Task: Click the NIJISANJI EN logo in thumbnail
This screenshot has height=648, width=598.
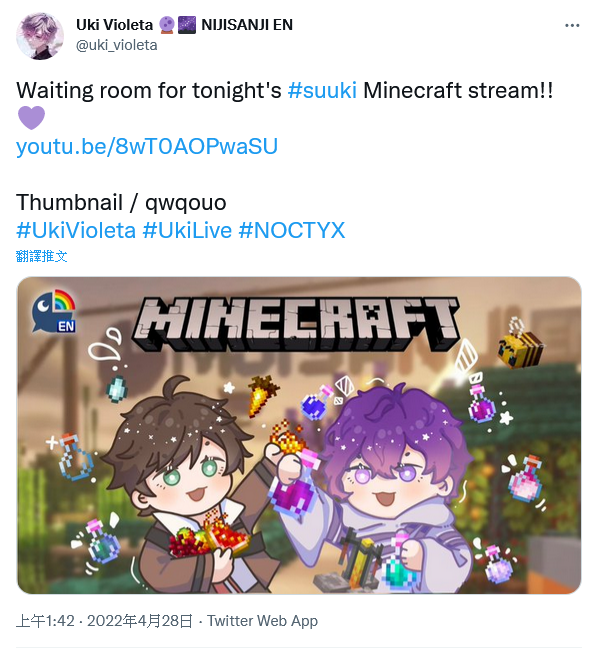Action: pyautogui.click(x=54, y=311)
